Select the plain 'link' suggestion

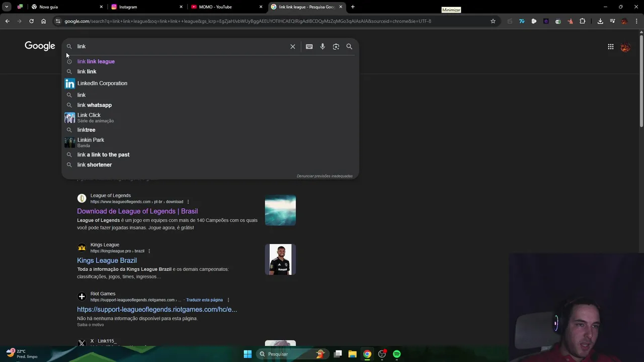(x=210, y=95)
